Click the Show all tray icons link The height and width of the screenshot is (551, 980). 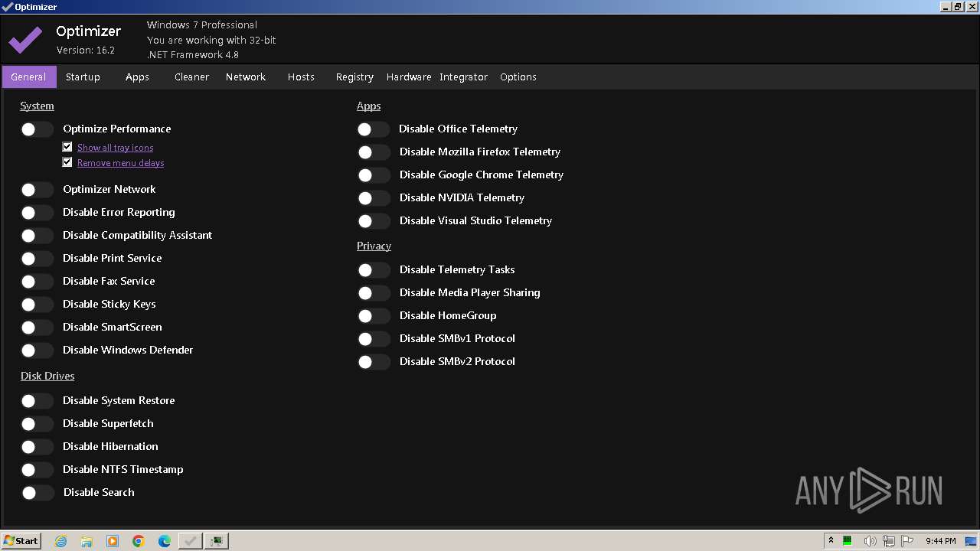(x=115, y=148)
